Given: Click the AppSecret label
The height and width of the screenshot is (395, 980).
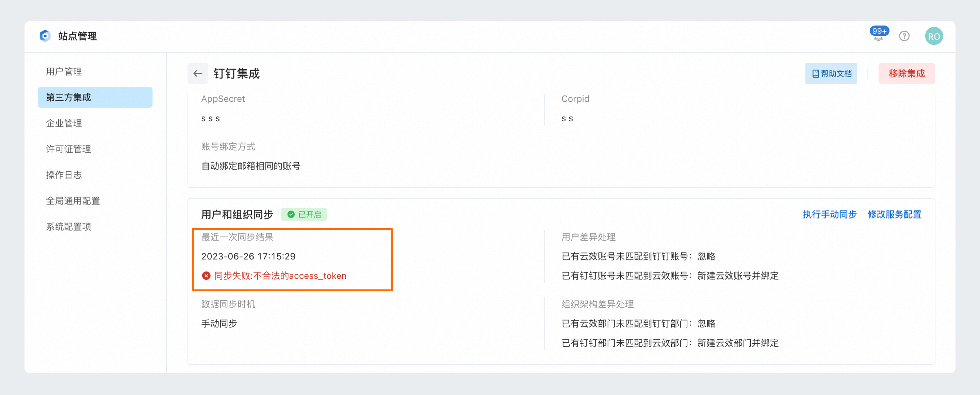Looking at the screenshot, I should click(x=223, y=99).
